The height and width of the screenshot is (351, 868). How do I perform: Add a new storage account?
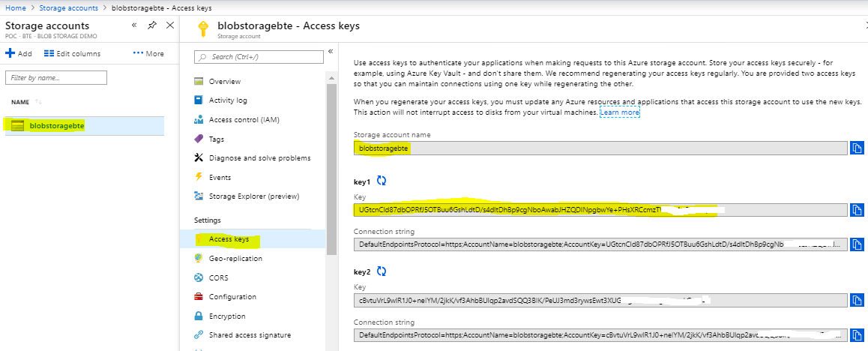19,54
